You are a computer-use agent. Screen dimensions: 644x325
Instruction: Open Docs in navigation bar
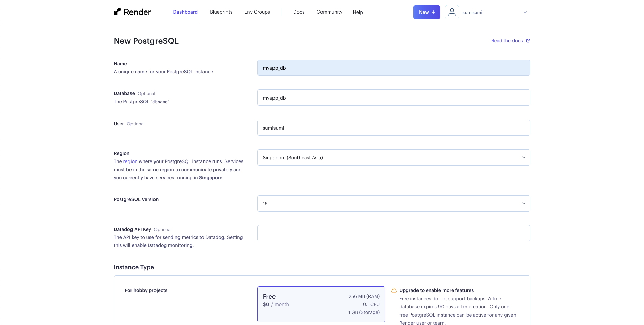point(299,12)
